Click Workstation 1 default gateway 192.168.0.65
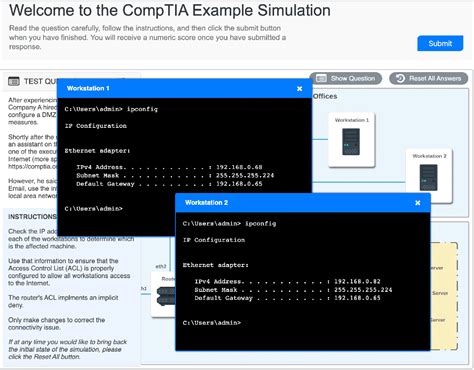Viewport: 474px width, 370px height. point(239,184)
